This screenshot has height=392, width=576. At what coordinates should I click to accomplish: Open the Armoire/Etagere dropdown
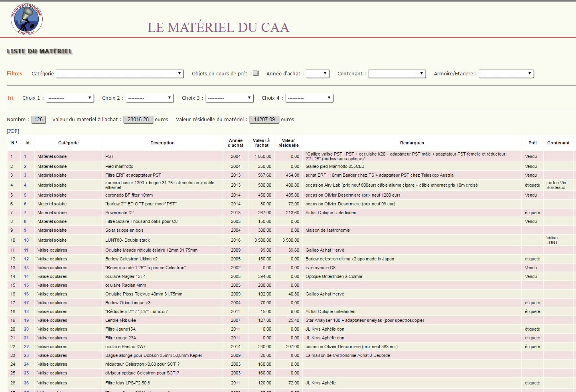[x=506, y=74]
